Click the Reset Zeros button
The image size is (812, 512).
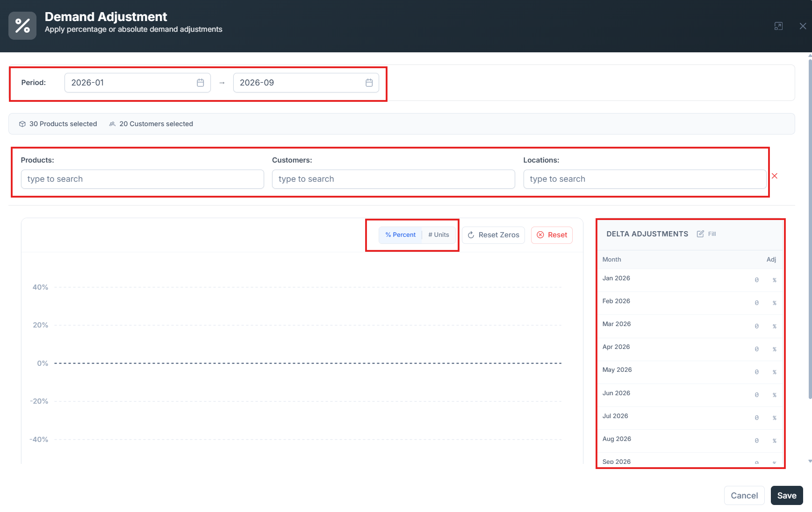pyautogui.click(x=494, y=235)
